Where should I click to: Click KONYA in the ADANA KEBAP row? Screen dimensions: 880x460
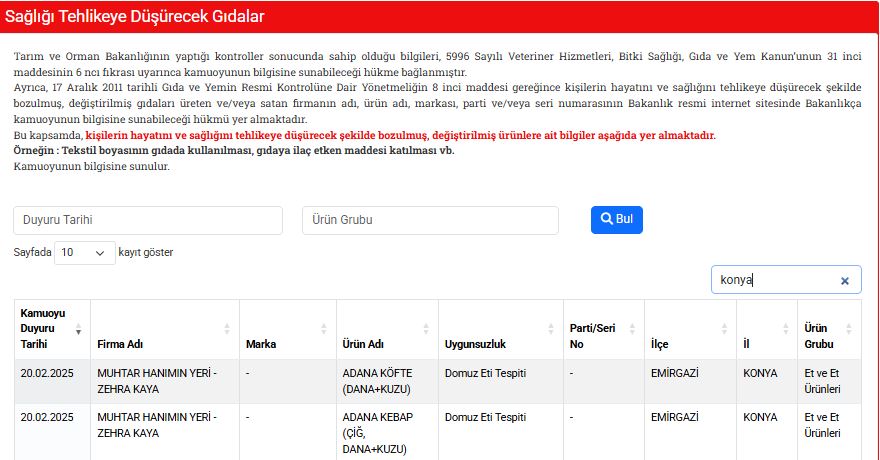[x=760, y=417]
